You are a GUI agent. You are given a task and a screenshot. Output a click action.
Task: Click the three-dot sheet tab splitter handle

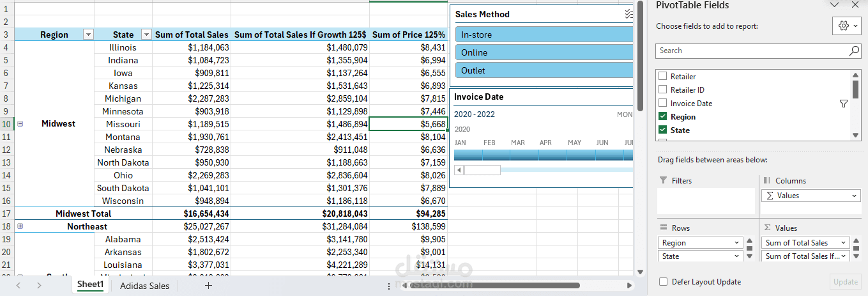tap(390, 286)
